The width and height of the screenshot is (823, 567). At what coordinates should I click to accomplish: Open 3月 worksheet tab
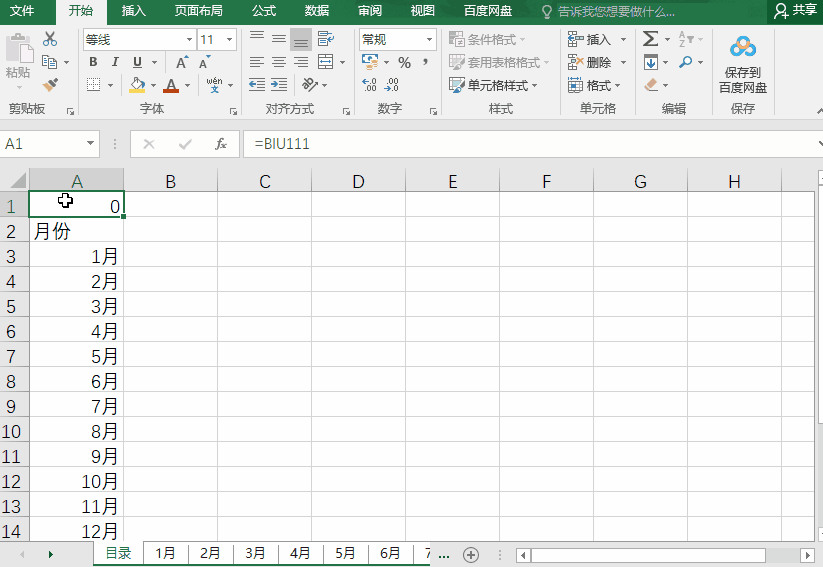click(x=255, y=553)
